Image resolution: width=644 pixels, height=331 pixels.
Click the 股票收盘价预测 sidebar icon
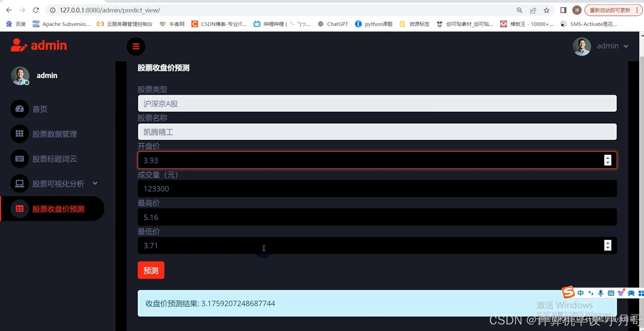20,209
